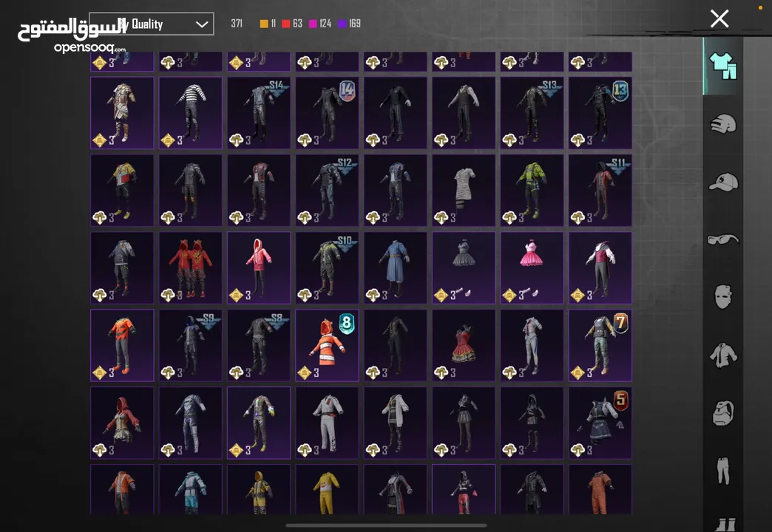The height and width of the screenshot is (532, 772).
Task: Select the outfit with the 14 badge
Action: 328,113
